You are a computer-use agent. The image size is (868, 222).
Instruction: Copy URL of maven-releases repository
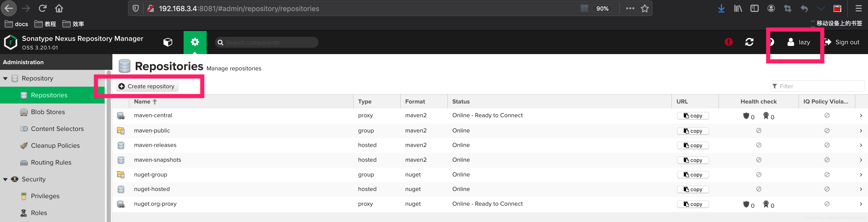tap(693, 145)
